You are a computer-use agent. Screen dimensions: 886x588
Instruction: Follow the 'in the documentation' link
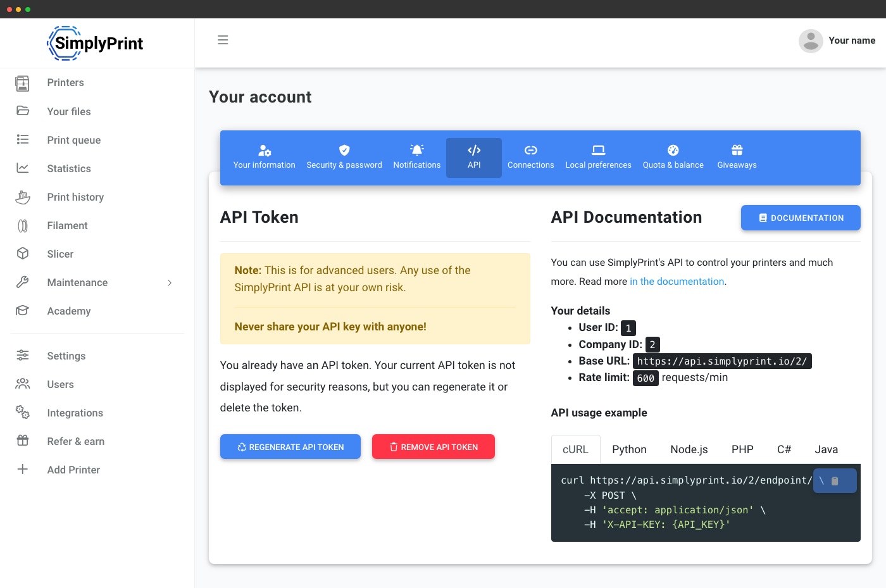(x=677, y=282)
